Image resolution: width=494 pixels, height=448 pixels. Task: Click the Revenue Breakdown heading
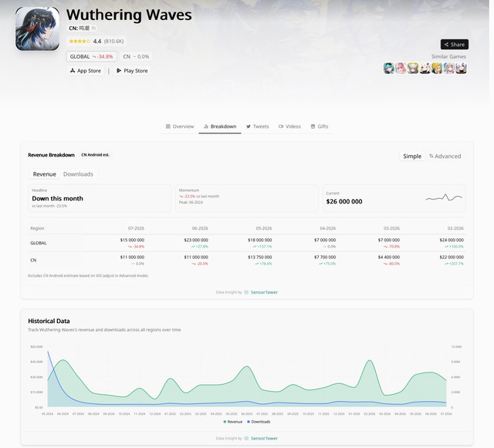52,155
